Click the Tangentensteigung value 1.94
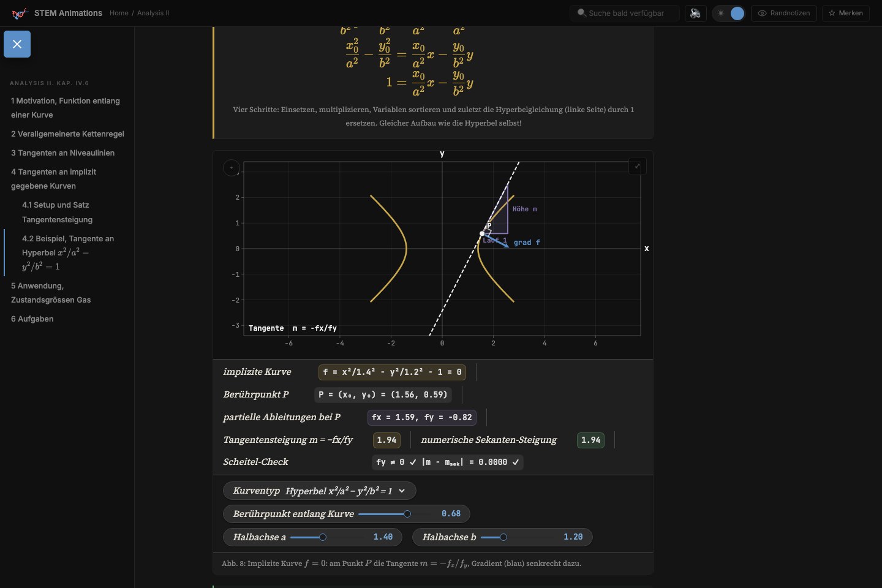882x588 pixels. click(x=386, y=440)
